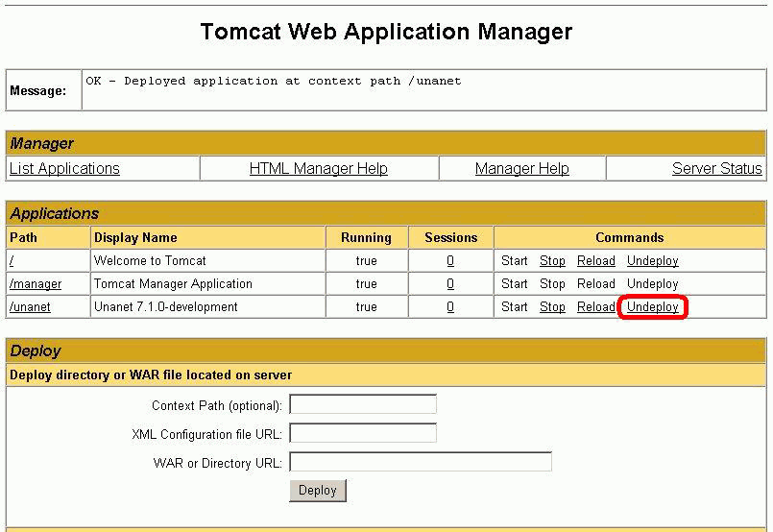Click the XML Configuration file URL field
The image size is (773, 532).
pos(363,433)
